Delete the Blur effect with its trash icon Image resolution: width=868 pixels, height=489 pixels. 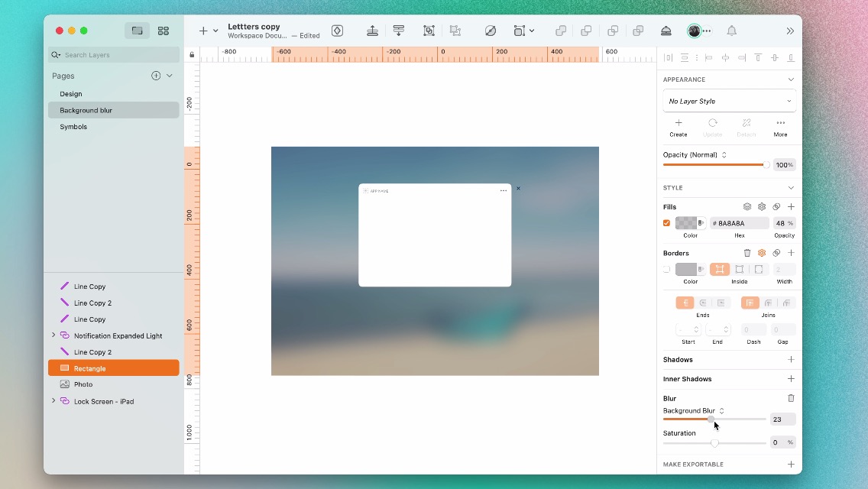point(791,398)
